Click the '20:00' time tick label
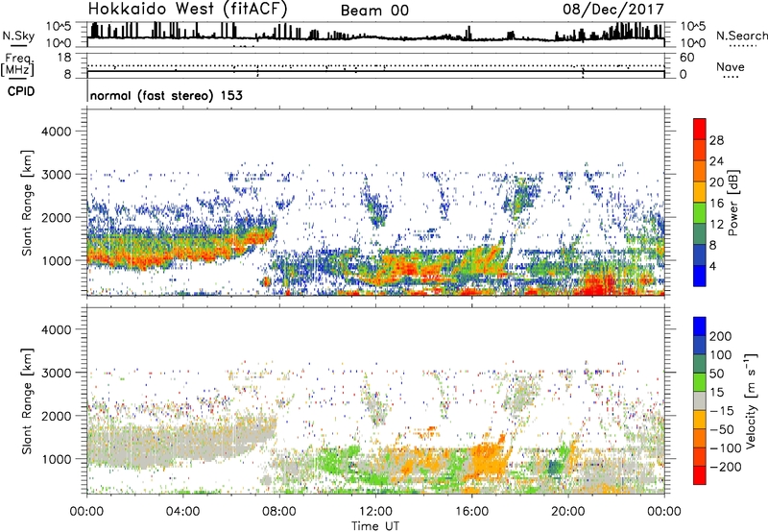 pos(567,512)
